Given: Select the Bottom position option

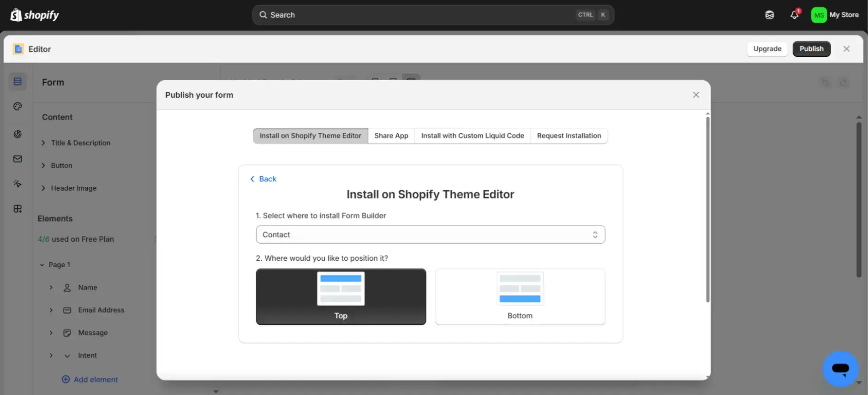Looking at the screenshot, I should (520, 297).
